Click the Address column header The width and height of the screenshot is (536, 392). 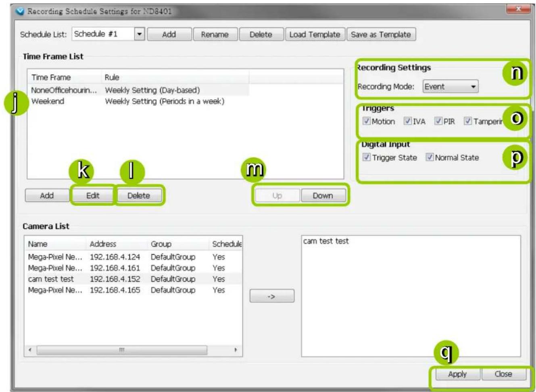pos(117,244)
